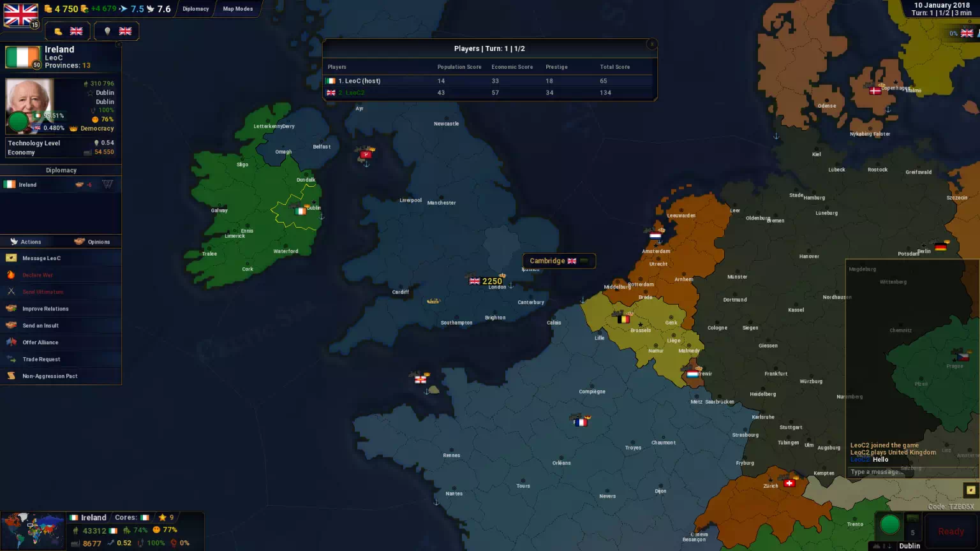This screenshot has width=980, height=551.
Task: Click the Total Score column header
Action: coord(614,67)
